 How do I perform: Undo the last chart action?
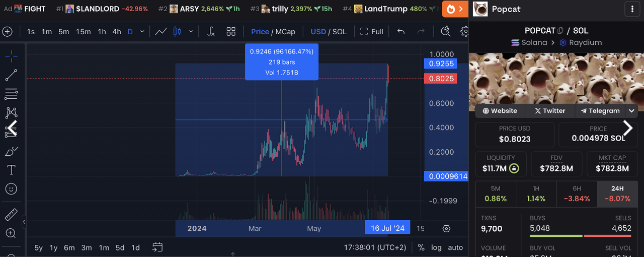point(401,32)
